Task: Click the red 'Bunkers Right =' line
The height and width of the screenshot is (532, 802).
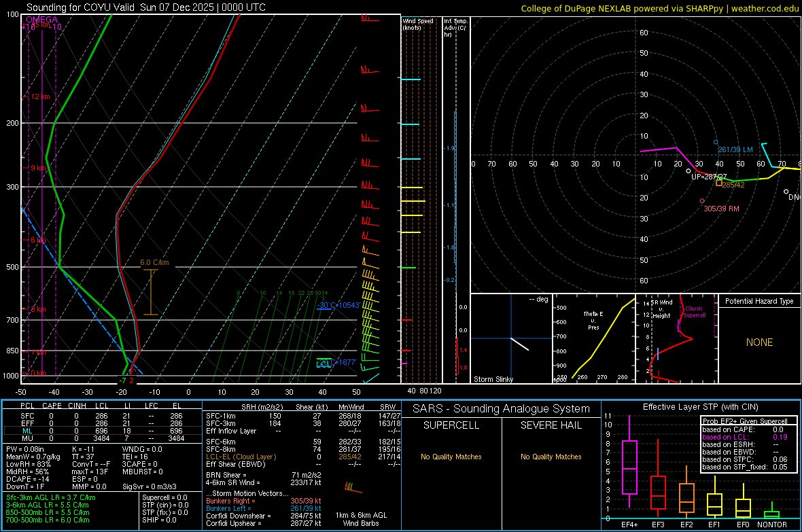Action: [x=264, y=501]
